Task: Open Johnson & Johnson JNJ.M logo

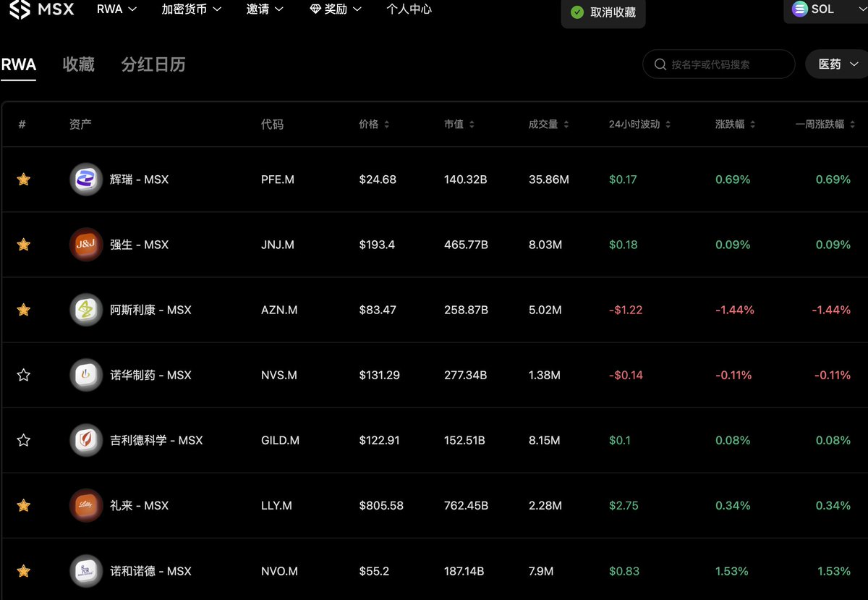Action: (x=86, y=245)
